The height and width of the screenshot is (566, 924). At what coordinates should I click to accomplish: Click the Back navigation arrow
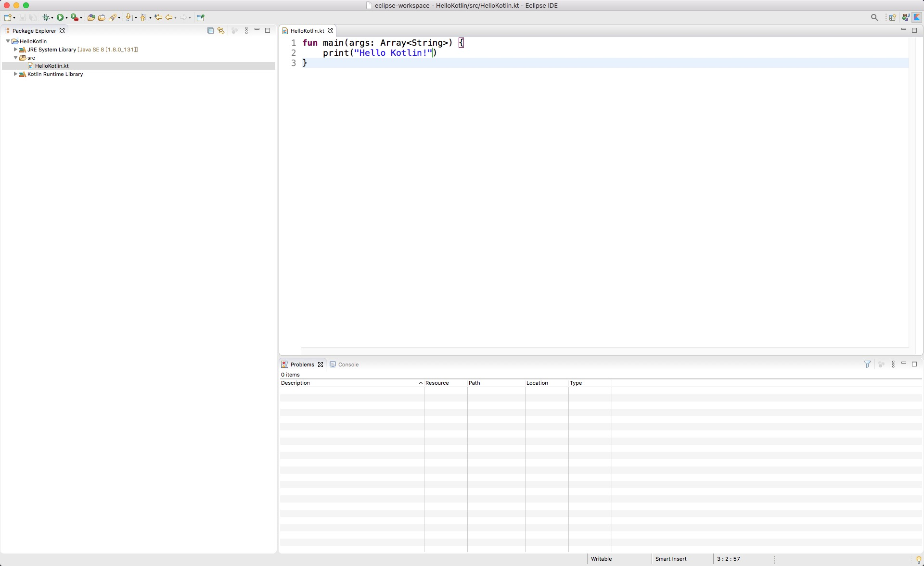(x=169, y=17)
